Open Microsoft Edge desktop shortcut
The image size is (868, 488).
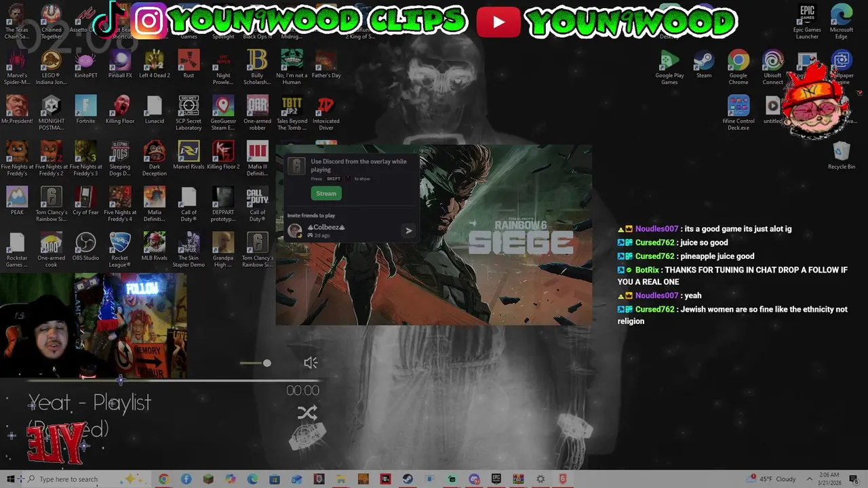[842, 22]
